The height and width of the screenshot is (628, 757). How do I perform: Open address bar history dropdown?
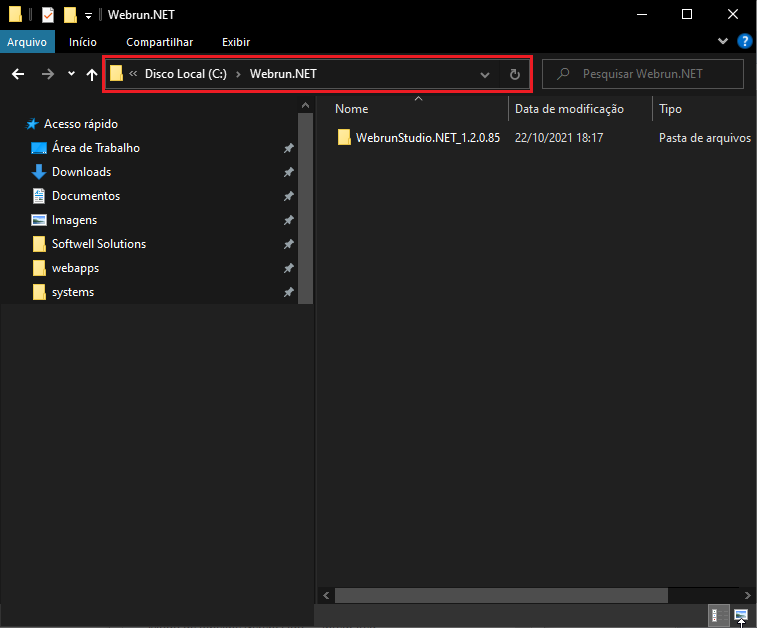pyautogui.click(x=485, y=74)
